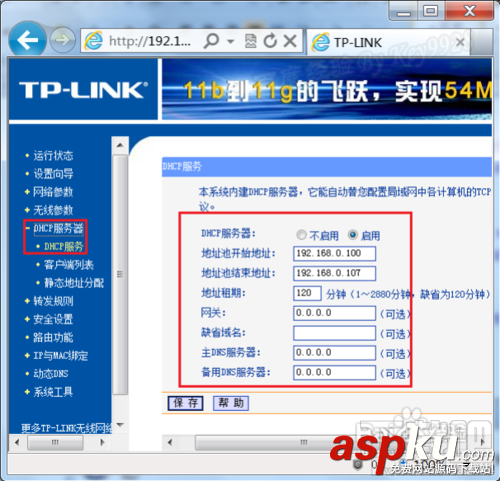Click 地址池开始地址 input field

(334, 253)
